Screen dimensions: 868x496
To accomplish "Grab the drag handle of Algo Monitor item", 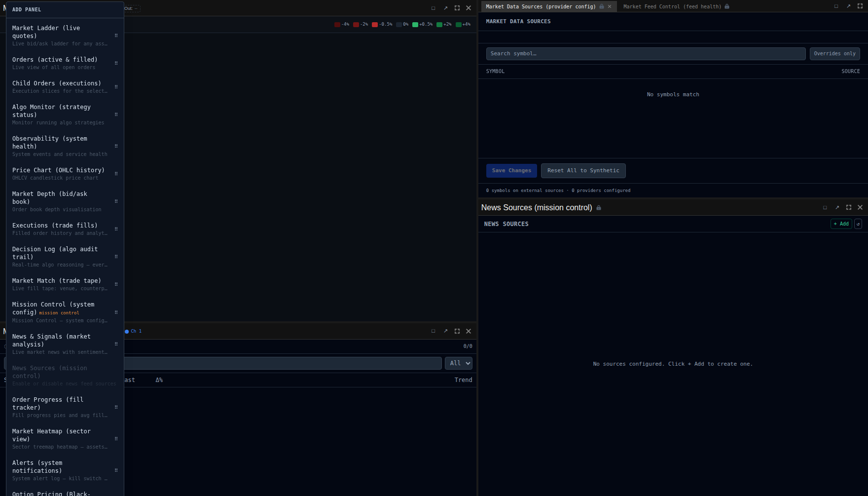I will point(116,114).
